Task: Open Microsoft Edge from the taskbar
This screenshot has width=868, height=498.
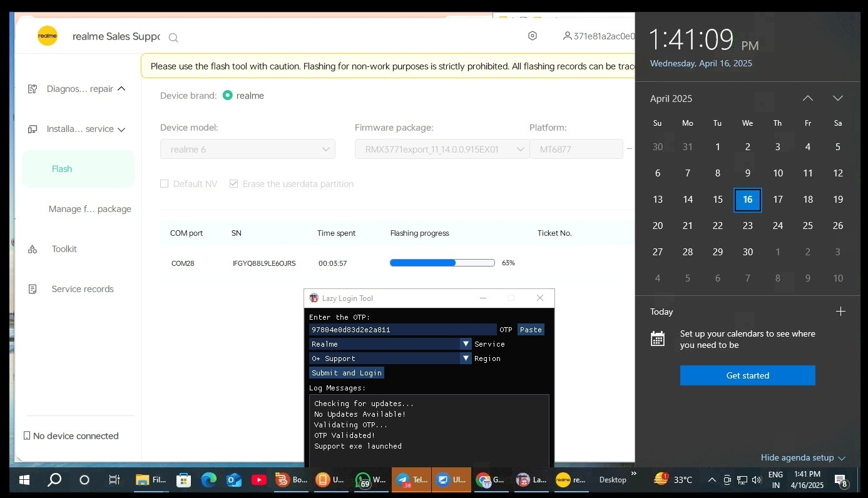Action: point(208,480)
